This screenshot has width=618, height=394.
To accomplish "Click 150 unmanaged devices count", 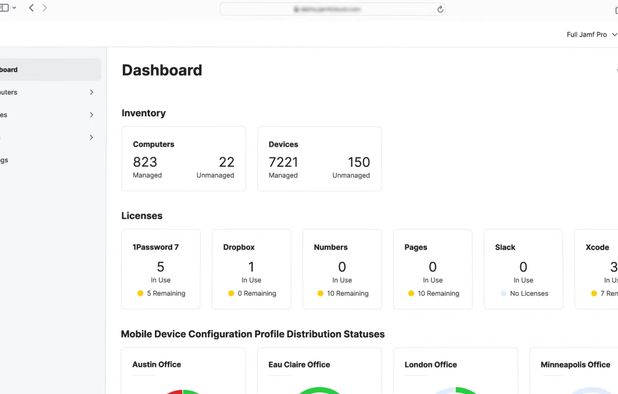I will point(359,162).
